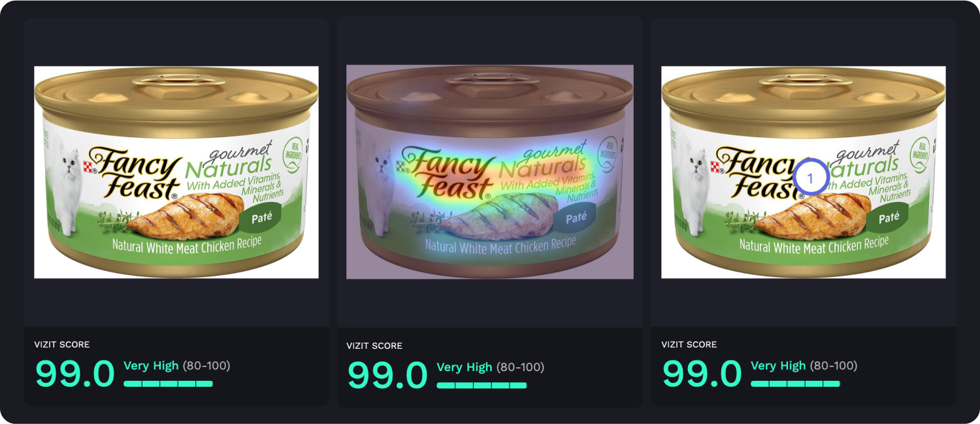The height and width of the screenshot is (424, 980).
Task: Click the green score bar in right card
Action: 795,383
